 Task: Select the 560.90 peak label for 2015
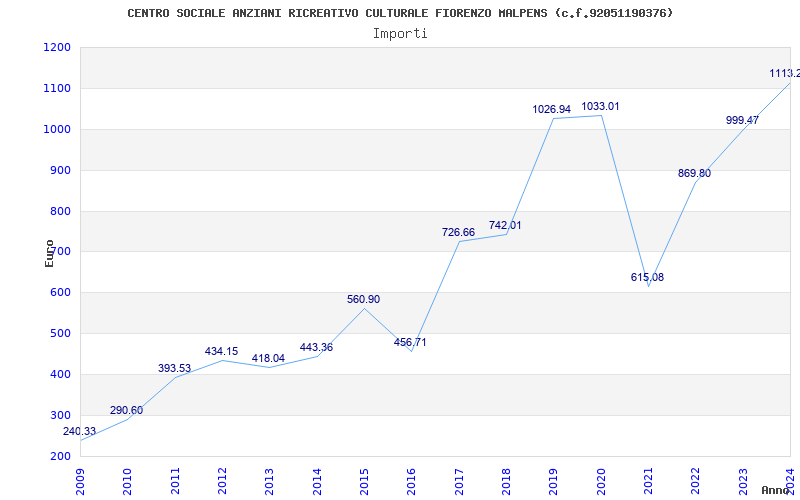[x=363, y=299]
